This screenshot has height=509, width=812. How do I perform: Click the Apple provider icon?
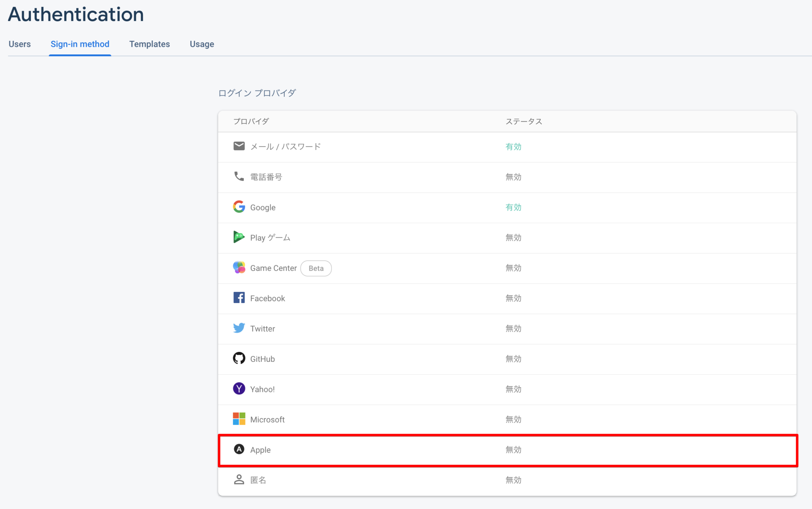click(239, 449)
